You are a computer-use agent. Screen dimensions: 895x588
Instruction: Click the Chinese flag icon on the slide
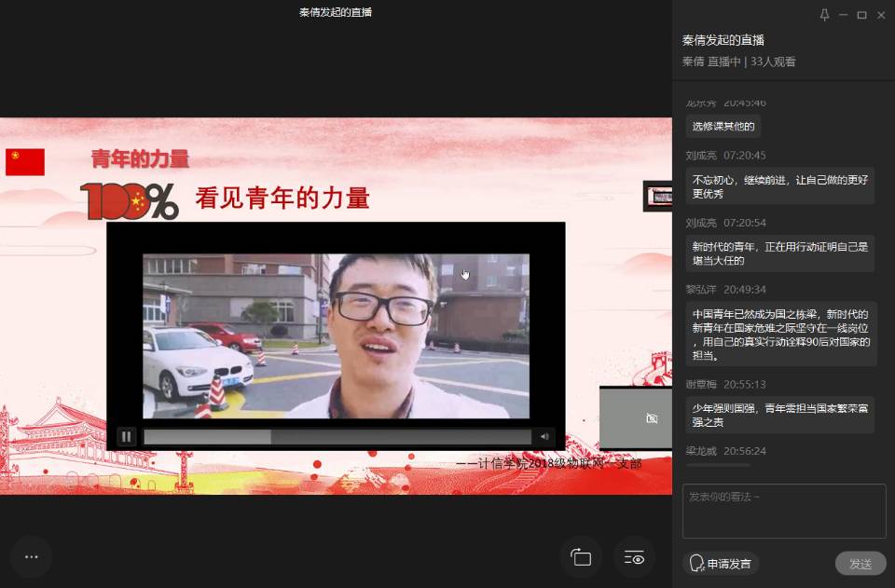coord(25,162)
